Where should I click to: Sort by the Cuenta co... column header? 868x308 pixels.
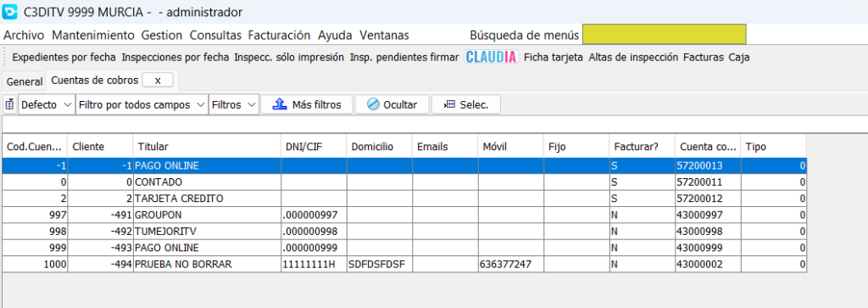click(708, 147)
